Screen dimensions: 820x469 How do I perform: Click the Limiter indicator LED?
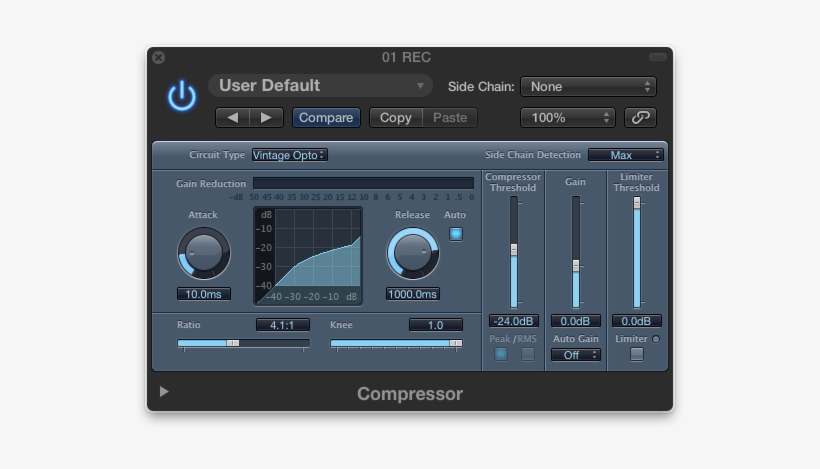tap(656, 339)
